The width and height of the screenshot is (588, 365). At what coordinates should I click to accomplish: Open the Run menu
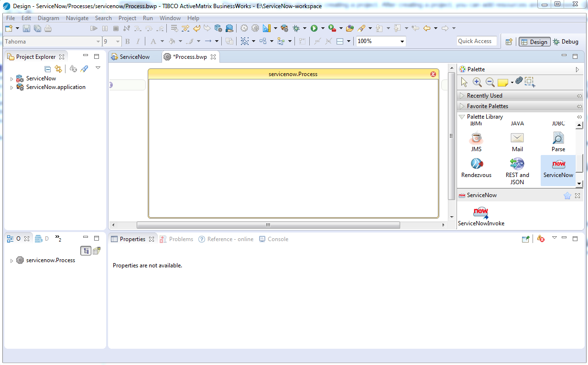click(x=148, y=18)
